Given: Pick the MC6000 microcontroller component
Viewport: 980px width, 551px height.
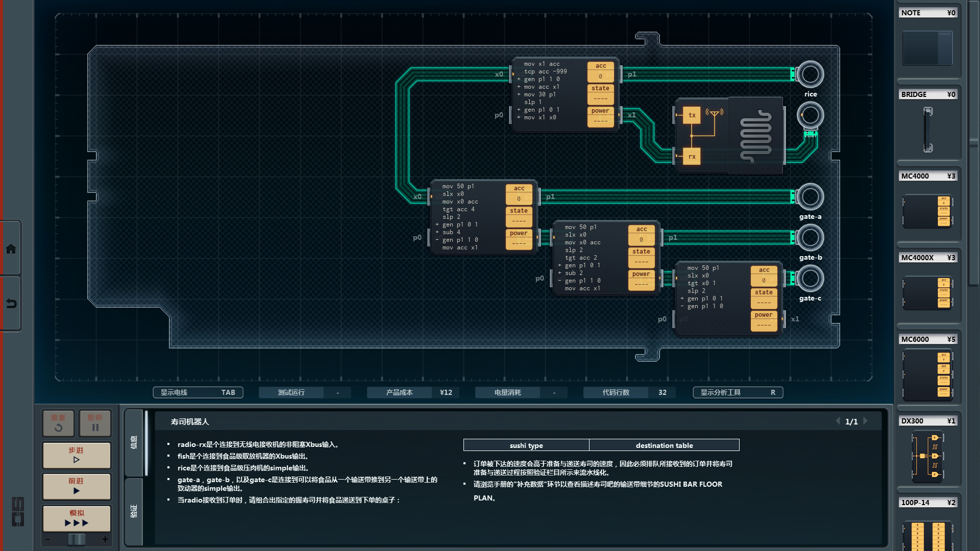Looking at the screenshot, I should (927, 375).
